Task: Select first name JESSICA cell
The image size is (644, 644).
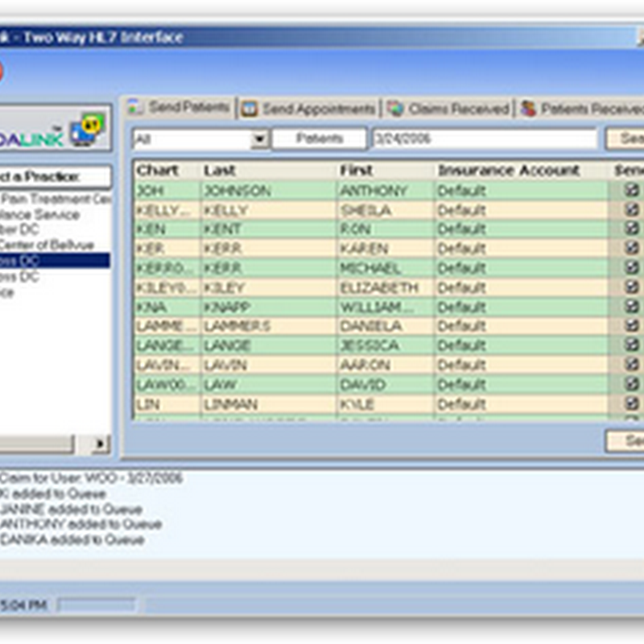Action: pos(386,345)
